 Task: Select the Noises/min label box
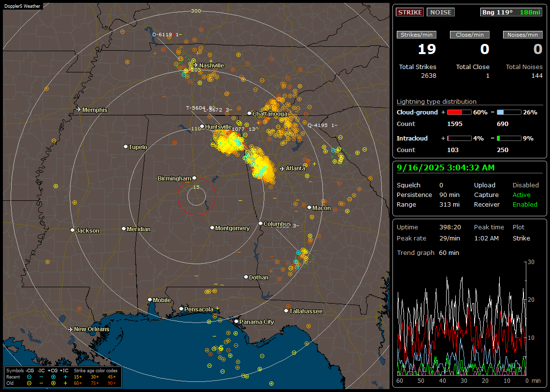click(x=522, y=35)
